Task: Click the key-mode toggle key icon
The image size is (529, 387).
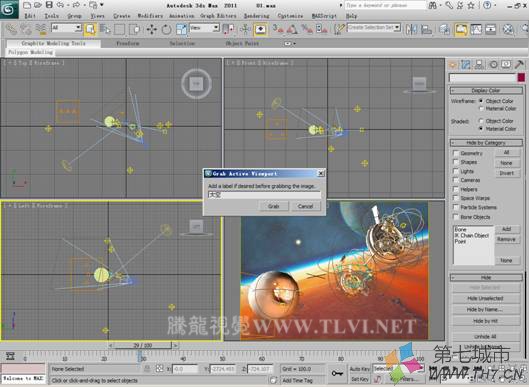Action: [x=337, y=373]
